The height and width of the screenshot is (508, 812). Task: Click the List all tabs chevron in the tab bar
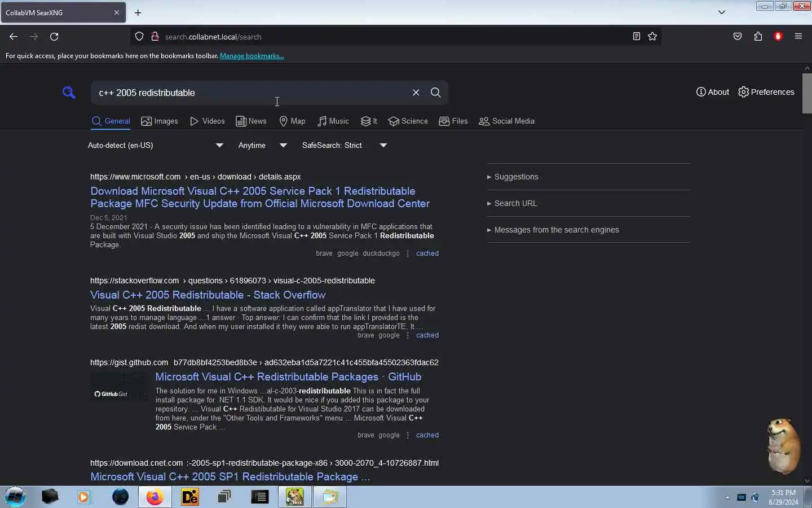(722, 12)
